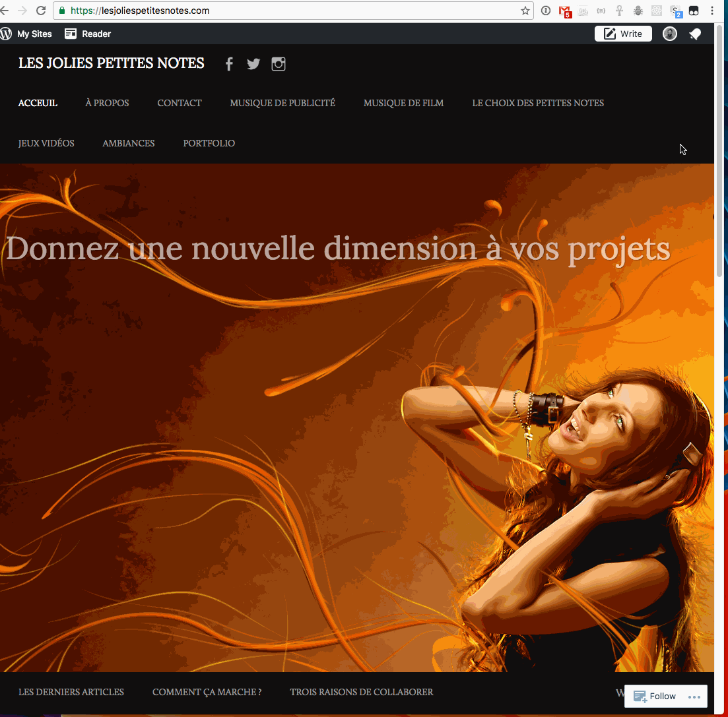Open the Facebook social icon link
The image size is (728, 717).
[229, 64]
